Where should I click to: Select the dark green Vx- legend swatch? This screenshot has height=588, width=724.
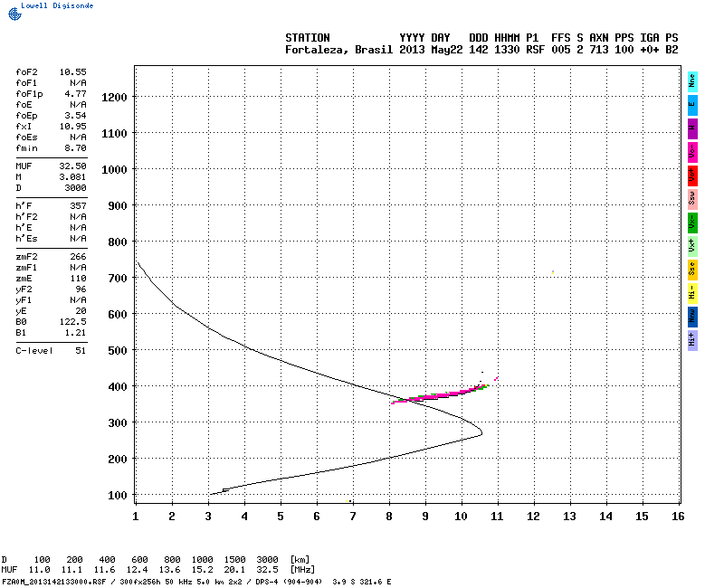[692, 223]
